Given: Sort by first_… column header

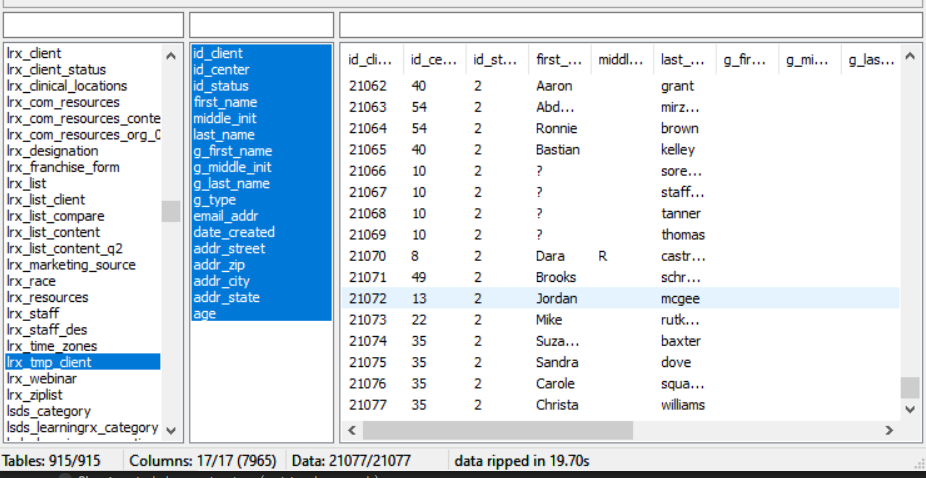Looking at the screenshot, I should pyautogui.click(x=560, y=59).
